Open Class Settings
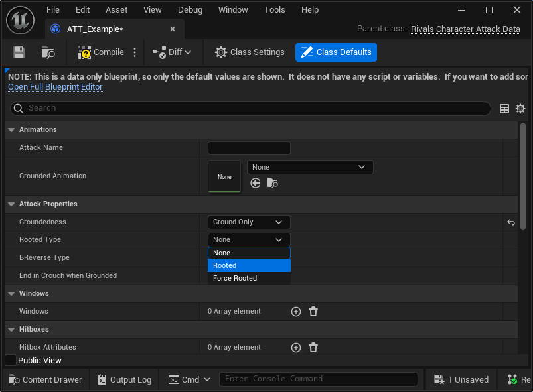The image size is (533, 392). point(250,52)
